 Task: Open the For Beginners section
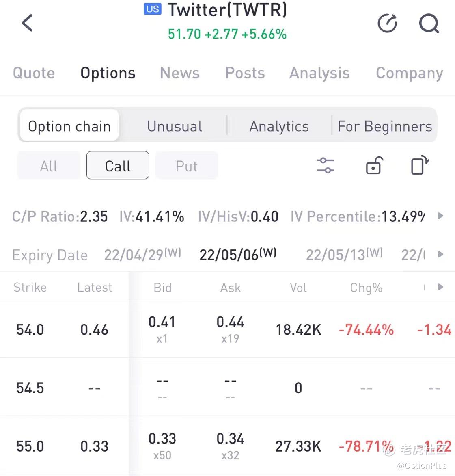pyautogui.click(x=384, y=126)
